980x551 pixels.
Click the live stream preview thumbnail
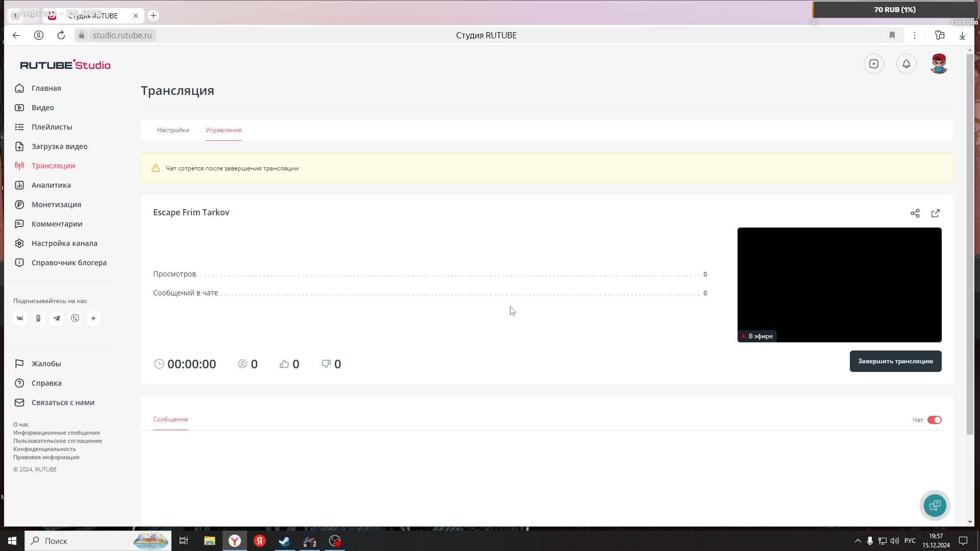tap(839, 285)
